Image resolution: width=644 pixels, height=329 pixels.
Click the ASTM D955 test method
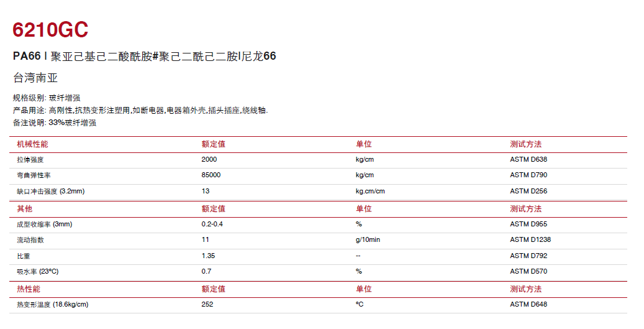coord(528,224)
